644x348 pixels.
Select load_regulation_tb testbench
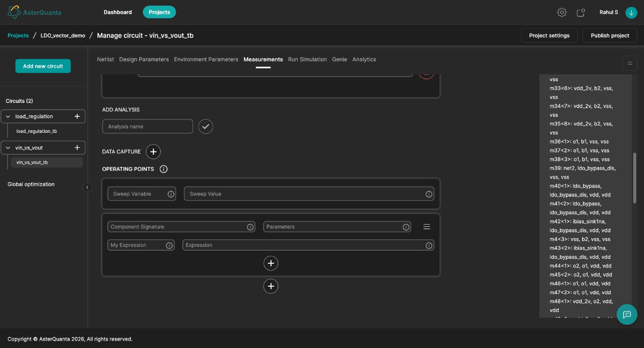[x=36, y=131]
